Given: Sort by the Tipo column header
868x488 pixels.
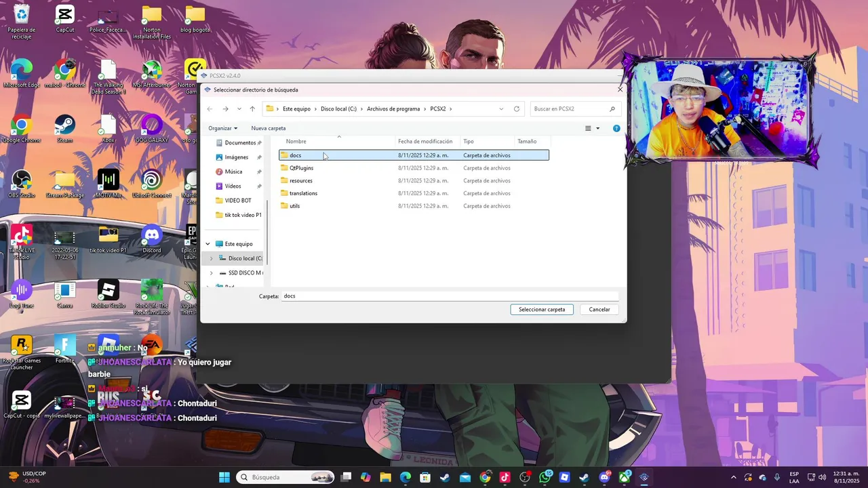Looking at the screenshot, I should [x=488, y=142].
